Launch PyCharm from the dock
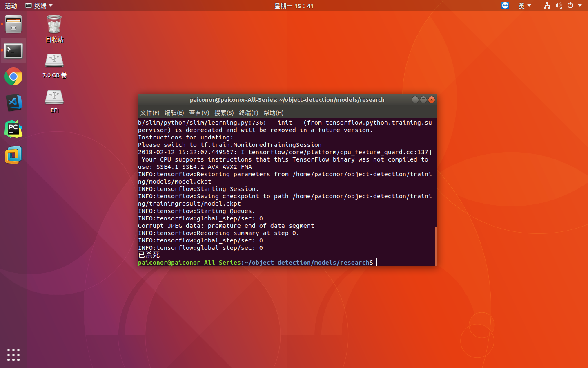This screenshot has width=588, height=368. (x=13, y=129)
